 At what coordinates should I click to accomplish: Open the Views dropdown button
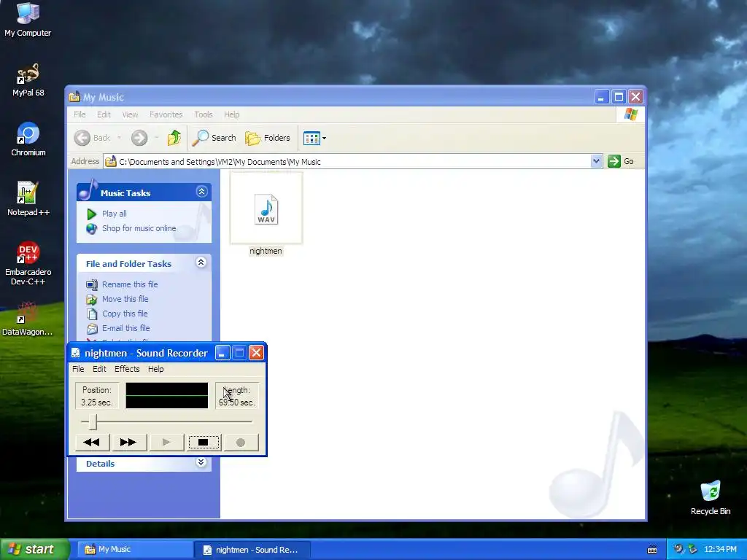point(314,138)
